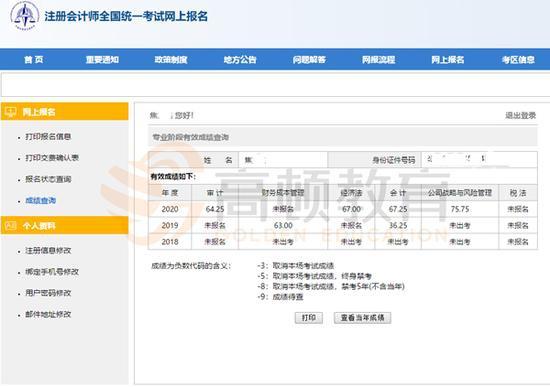The height and width of the screenshot is (387, 550).
Task: Open the 成绩查询 sidebar link
Action: [x=41, y=201]
